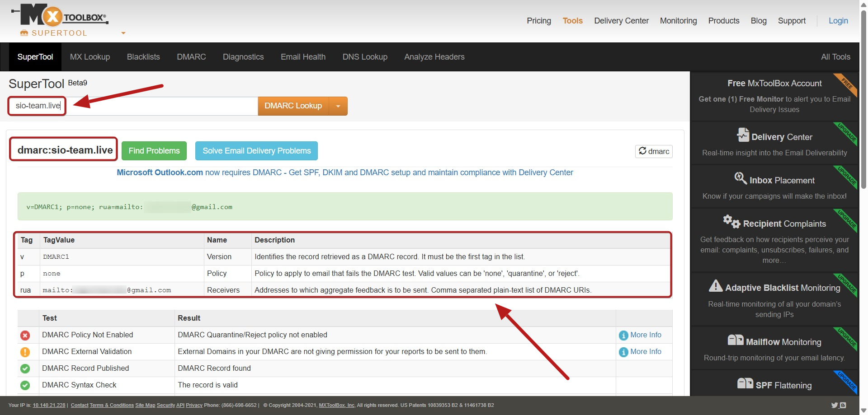Screen dimensions: 868x415
Task: Visit the Blog
Action: point(759,21)
